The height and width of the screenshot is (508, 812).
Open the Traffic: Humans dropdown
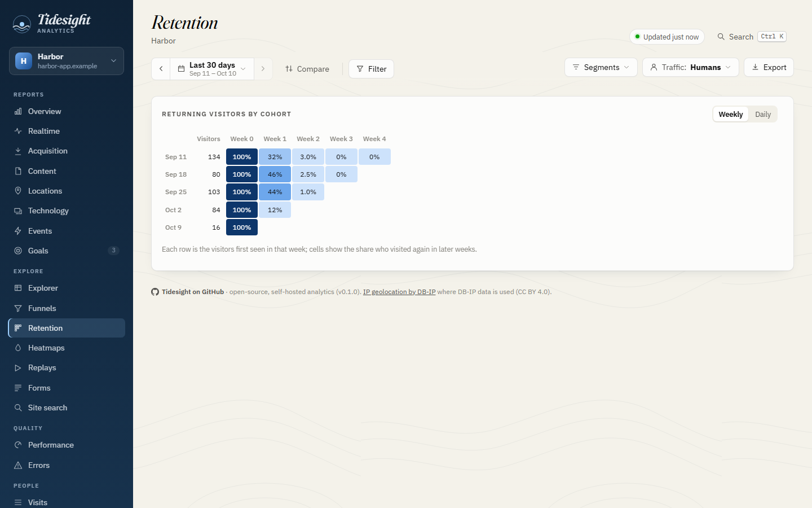coord(691,67)
